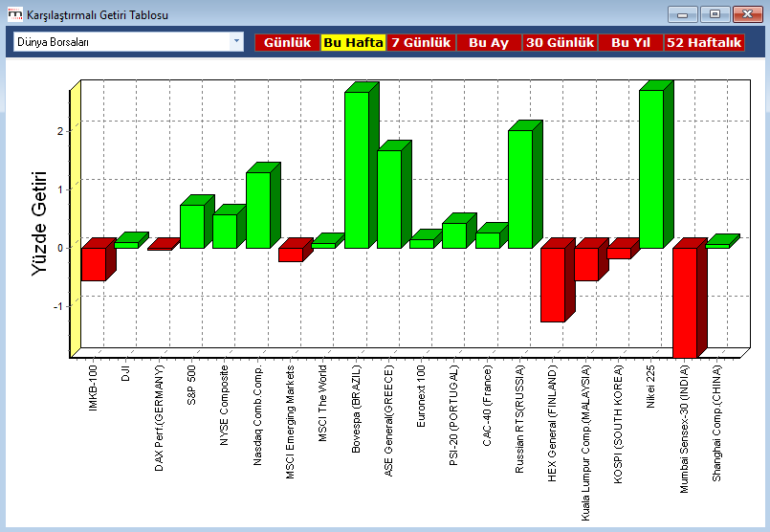Click the application icon in title bar
This screenshot has width=770, height=532.
15,14
